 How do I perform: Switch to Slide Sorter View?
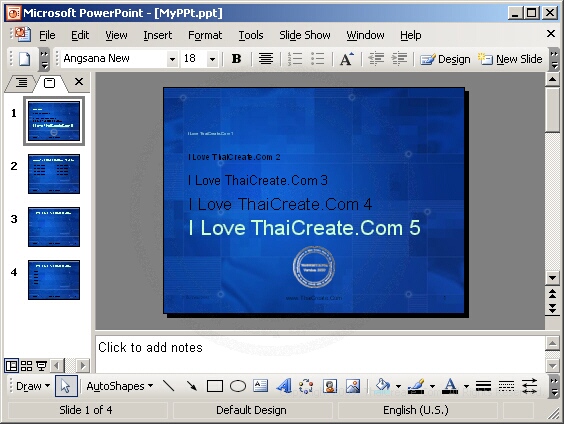[x=26, y=366]
